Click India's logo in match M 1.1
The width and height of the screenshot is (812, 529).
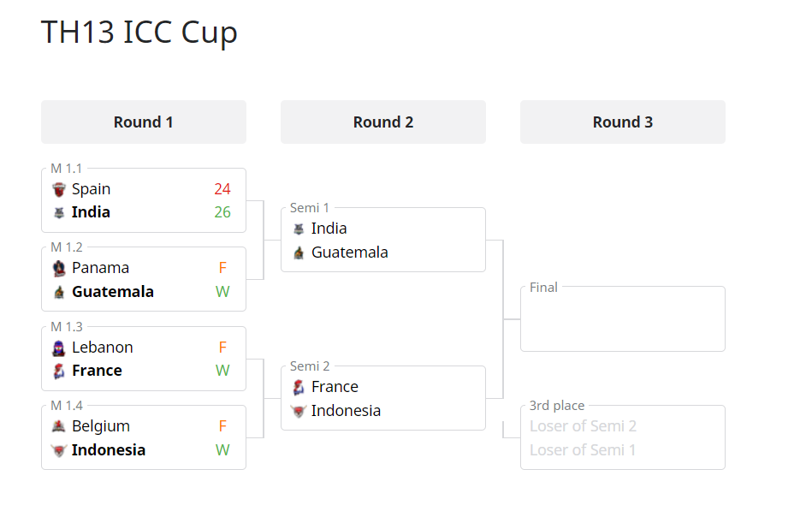pos(59,213)
